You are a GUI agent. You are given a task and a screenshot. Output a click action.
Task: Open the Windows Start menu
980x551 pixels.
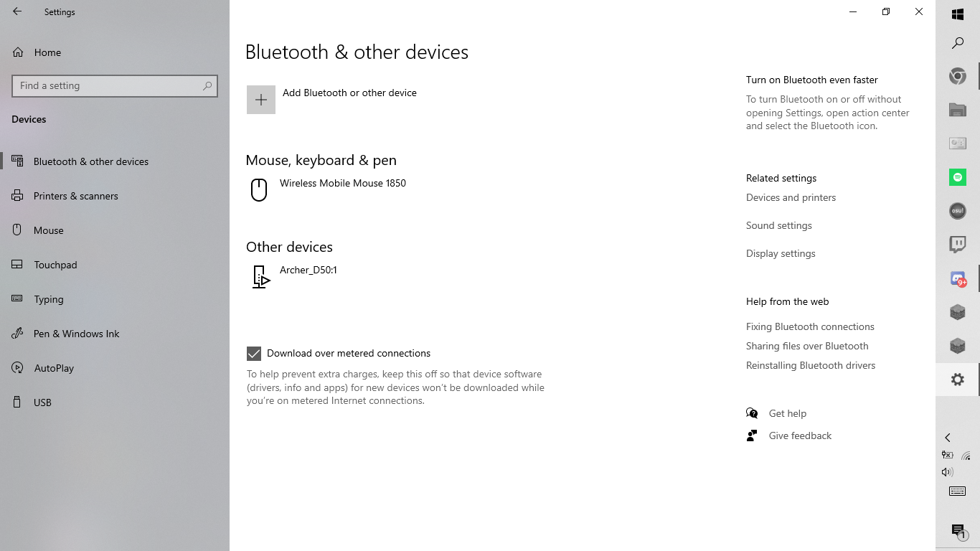[x=958, y=14]
